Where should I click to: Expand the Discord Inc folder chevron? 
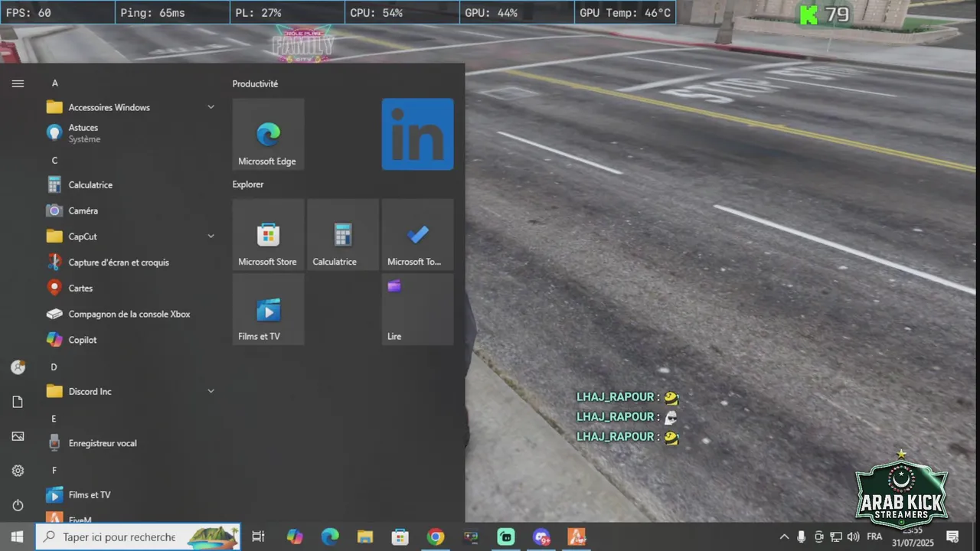click(211, 391)
